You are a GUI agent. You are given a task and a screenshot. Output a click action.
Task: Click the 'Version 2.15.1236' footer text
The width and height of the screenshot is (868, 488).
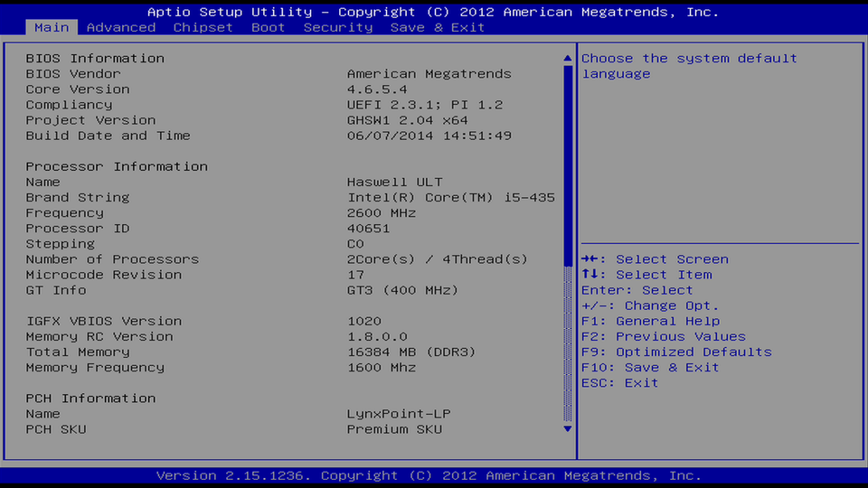[x=230, y=476]
